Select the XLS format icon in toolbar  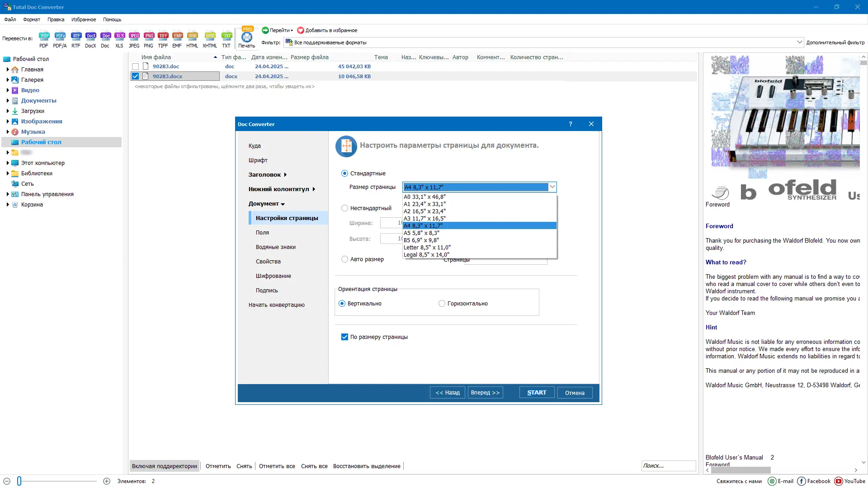[x=119, y=36]
